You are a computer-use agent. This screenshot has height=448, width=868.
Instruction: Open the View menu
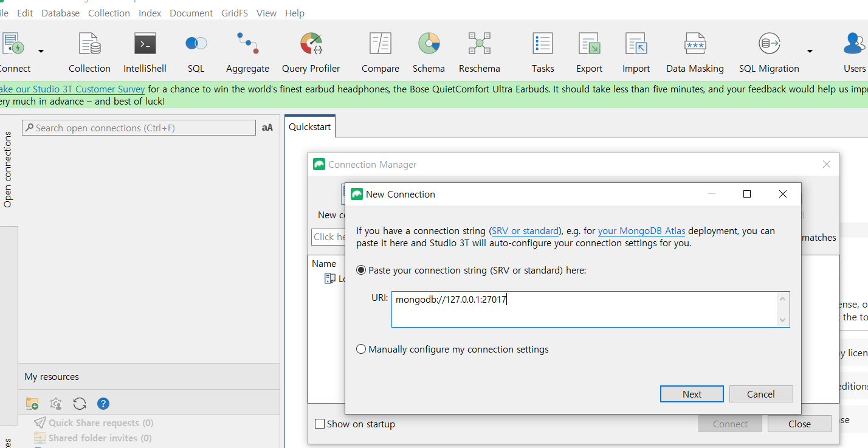[266, 13]
